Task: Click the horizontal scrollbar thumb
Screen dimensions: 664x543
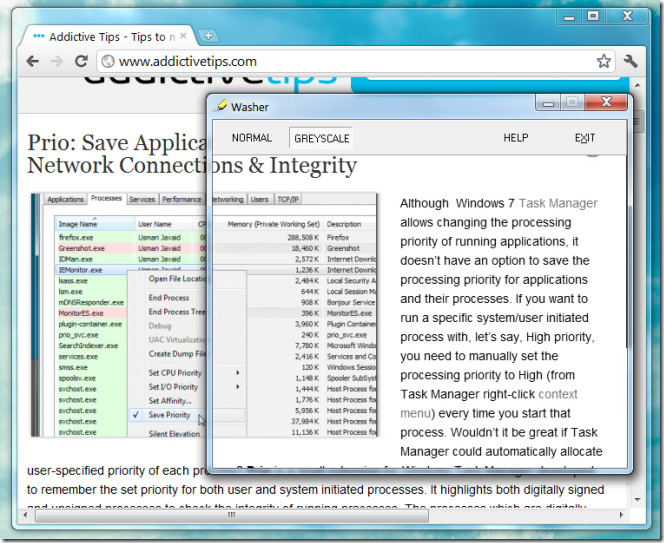Action: point(231,515)
